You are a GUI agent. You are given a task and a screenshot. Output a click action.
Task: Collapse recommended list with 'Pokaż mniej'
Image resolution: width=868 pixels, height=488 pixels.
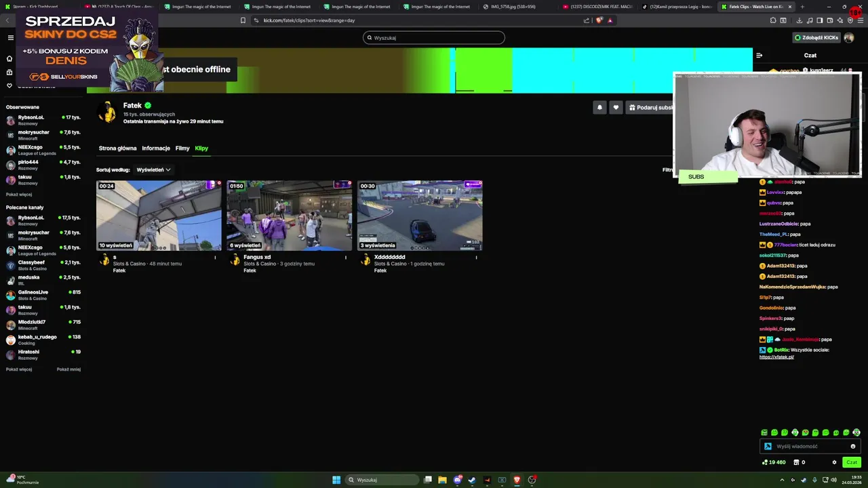68,369
